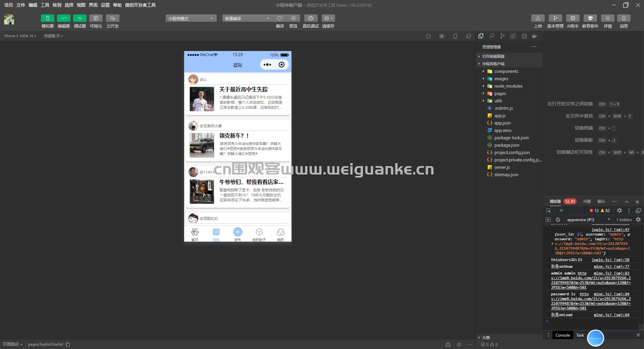644x349 pixels.
Task: Click the element inspect picker icon
Action: point(548,210)
